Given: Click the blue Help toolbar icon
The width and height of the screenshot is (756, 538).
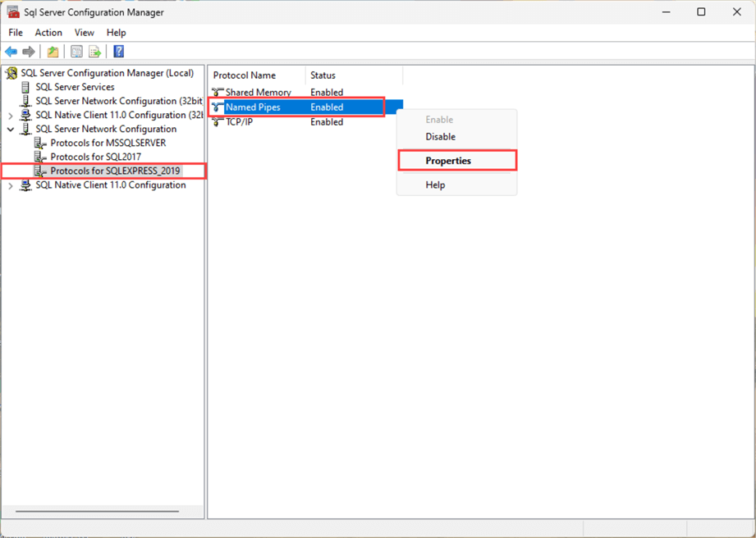Looking at the screenshot, I should tap(118, 52).
